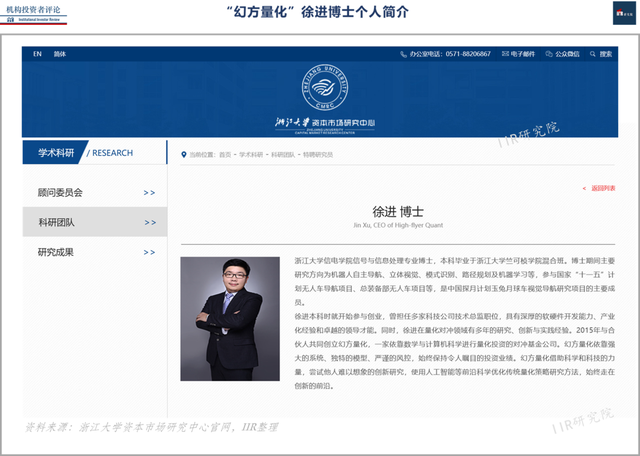This screenshot has height=456, width=640.
Task: Click the 徐进 博士 name heading
Action: pos(398,211)
